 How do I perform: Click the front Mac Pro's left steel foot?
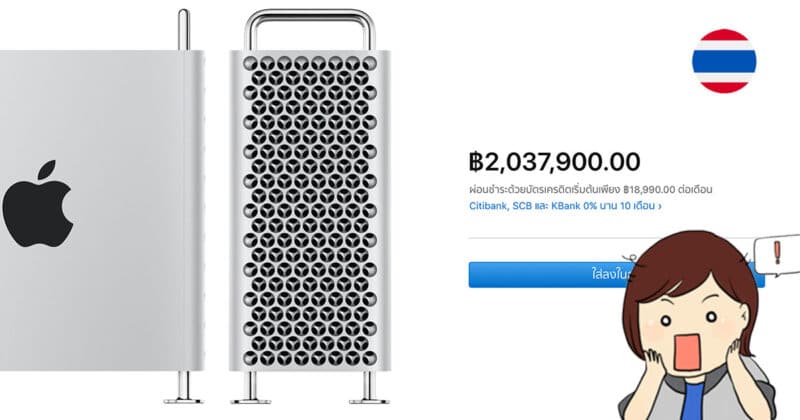pos(251,387)
